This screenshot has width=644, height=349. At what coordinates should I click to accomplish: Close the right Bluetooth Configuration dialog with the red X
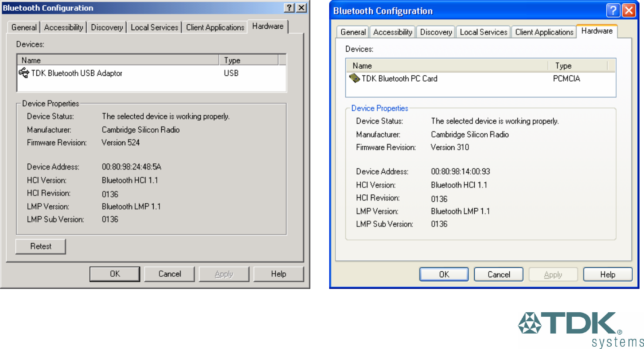point(629,11)
